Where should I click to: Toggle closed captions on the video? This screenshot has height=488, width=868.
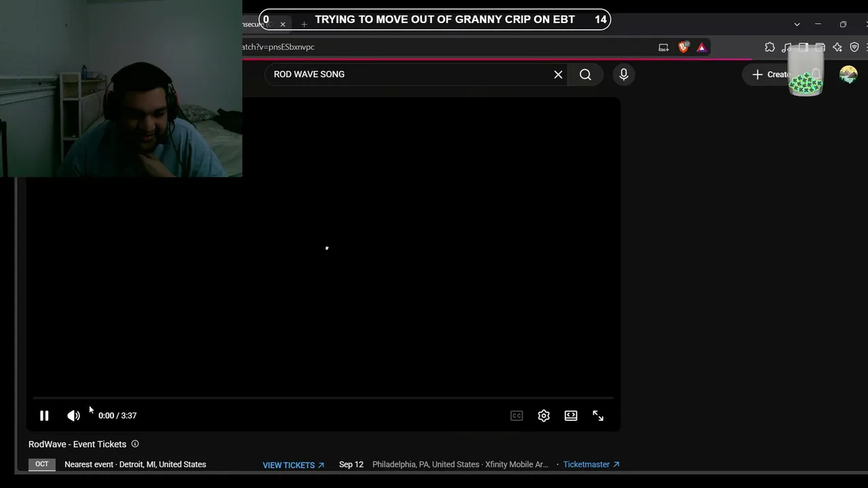[517, 415]
